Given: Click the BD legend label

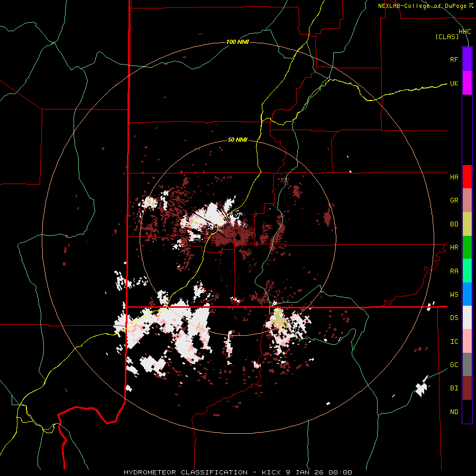Looking at the screenshot, I should (x=454, y=224).
